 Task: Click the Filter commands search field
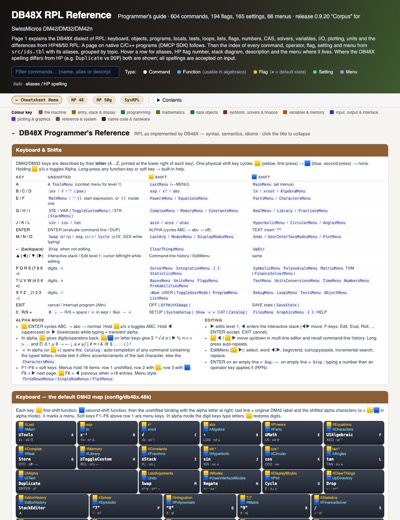(x=65, y=72)
